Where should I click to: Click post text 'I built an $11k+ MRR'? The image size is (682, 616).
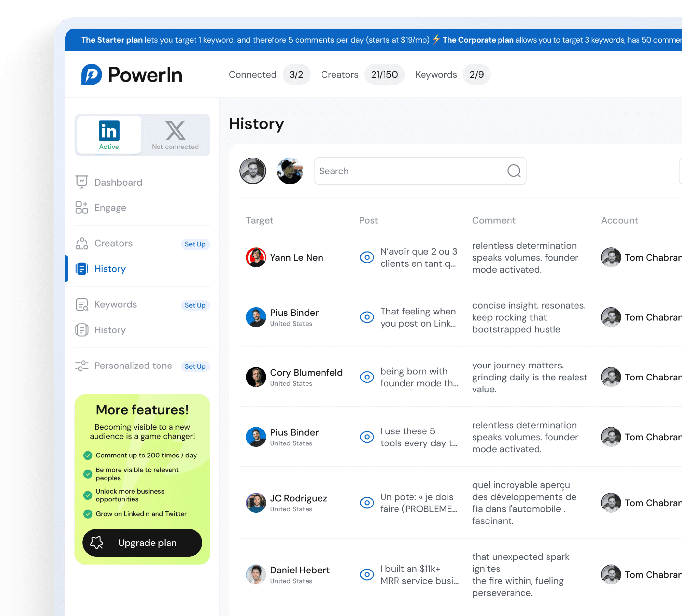tap(420, 575)
